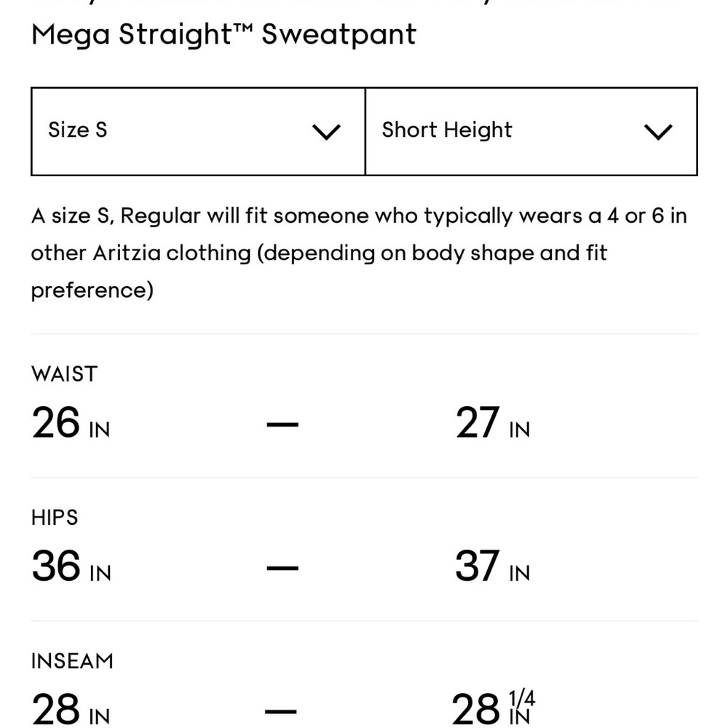Click the Mega Straight™ Sweatpant title
Viewport: 728px width, 728px height.
pos(223,35)
